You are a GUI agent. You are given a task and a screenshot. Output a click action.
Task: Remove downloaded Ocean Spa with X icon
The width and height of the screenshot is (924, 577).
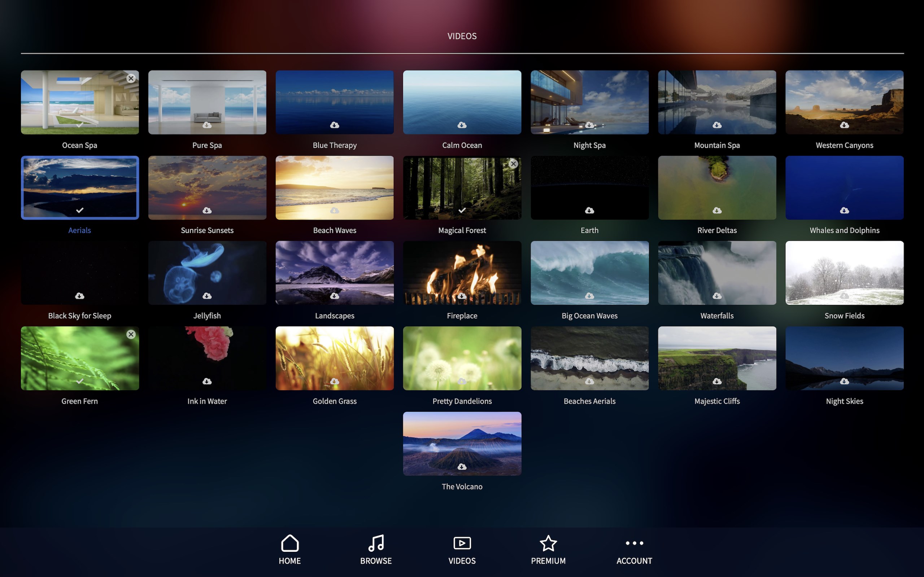pyautogui.click(x=131, y=78)
